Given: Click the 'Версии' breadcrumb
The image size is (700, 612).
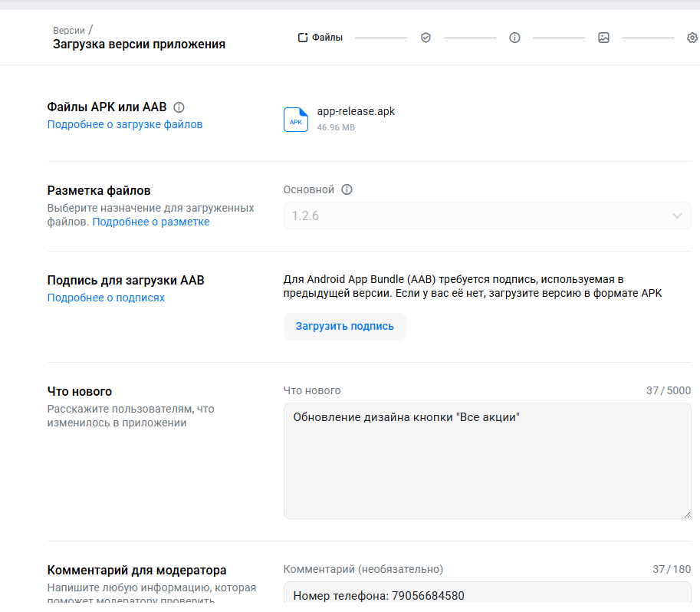Looking at the screenshot, I should pyautogui.click(x=67, y=30).
